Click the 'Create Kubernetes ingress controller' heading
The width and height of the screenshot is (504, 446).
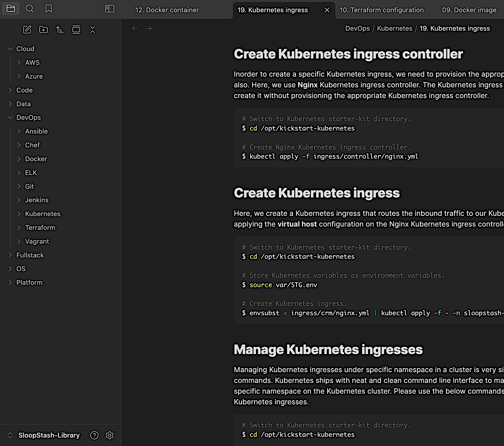[348, 54]
